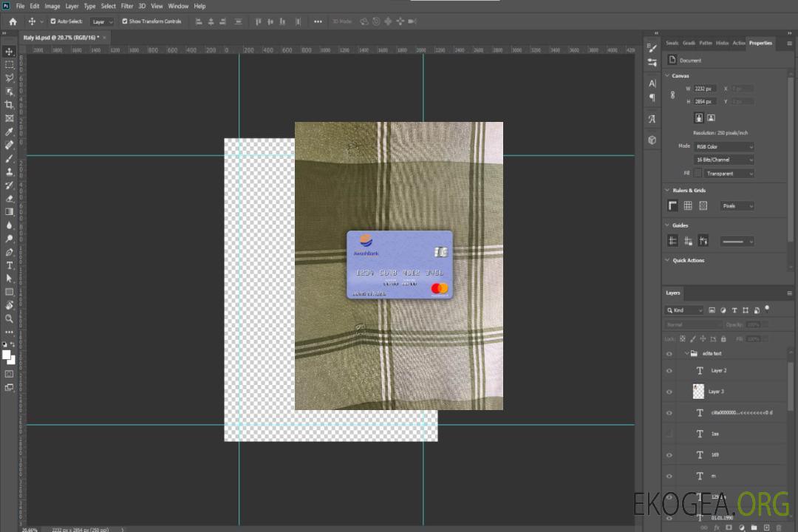This screenshot has height=532, width=798.
Task: Select the Crop tool
Action: click(10, 105)
